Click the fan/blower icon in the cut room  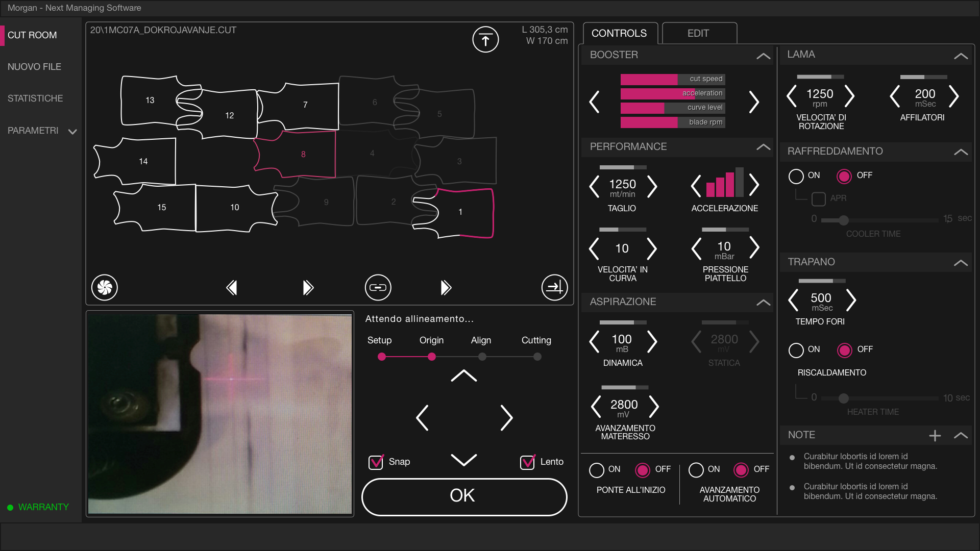coord(105,288)
